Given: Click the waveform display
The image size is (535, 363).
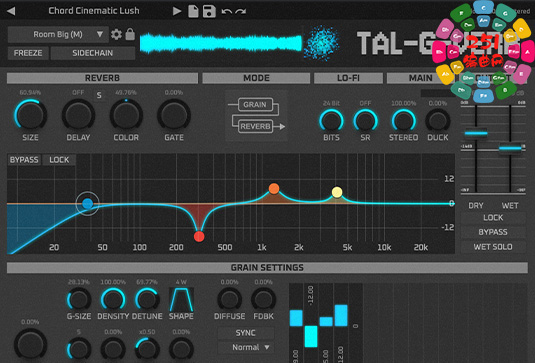Looking at the screenshot, I should pos(221,44).
